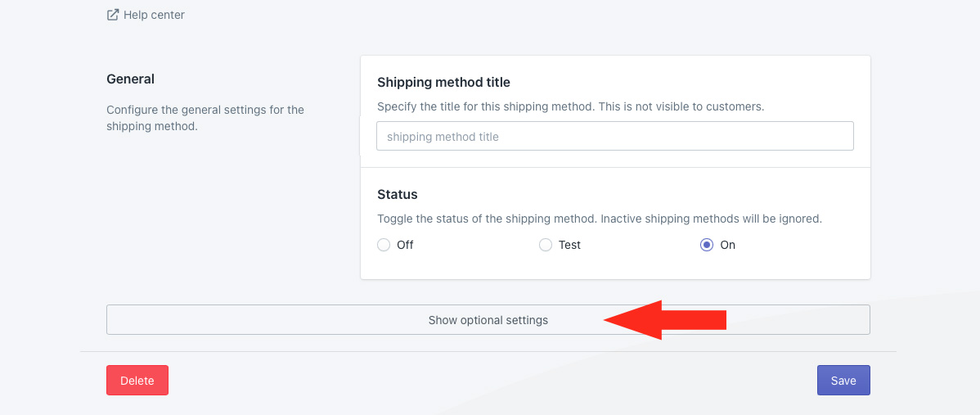
Task: Click the Status heading
Action: click(397, 195)
